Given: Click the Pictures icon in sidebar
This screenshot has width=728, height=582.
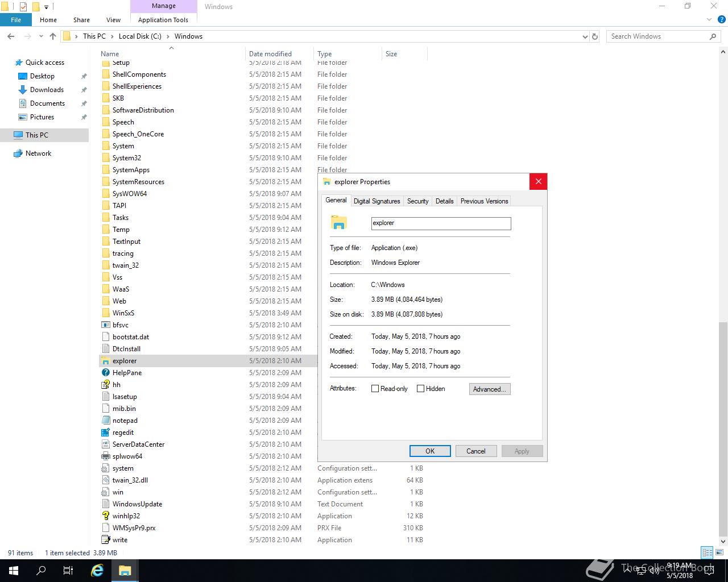Looking at the screenshot, I should (x=23, y=117).
